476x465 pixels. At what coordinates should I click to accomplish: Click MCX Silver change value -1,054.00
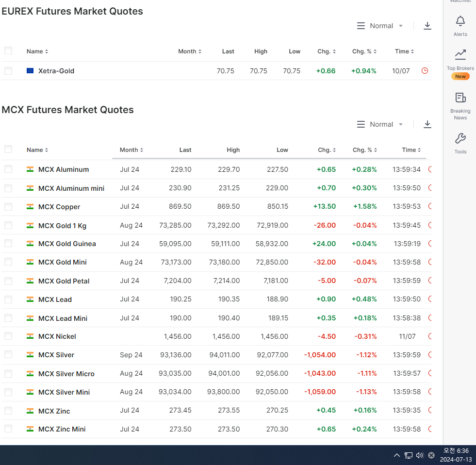(320, 355)
